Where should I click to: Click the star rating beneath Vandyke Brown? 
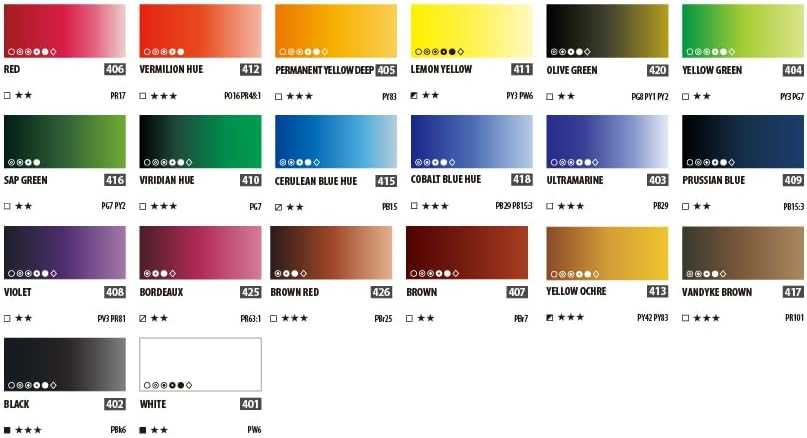click(706, 318)
